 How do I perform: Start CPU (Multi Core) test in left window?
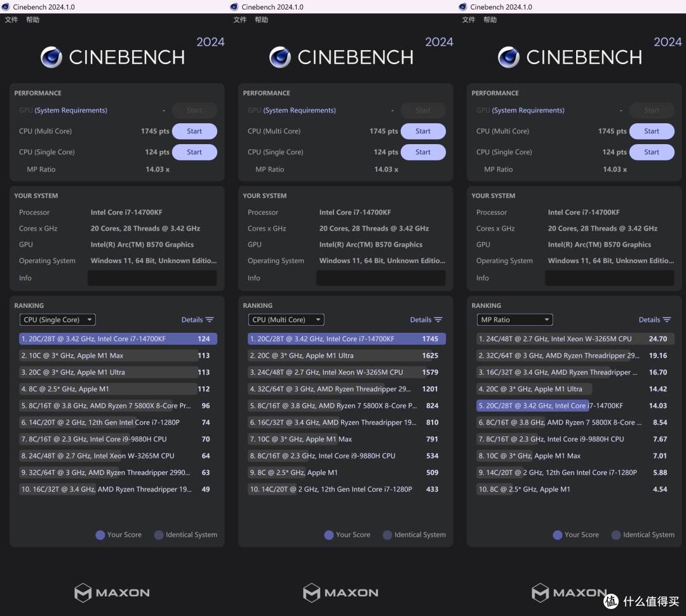pyautogui.click(x=194, y=131)
